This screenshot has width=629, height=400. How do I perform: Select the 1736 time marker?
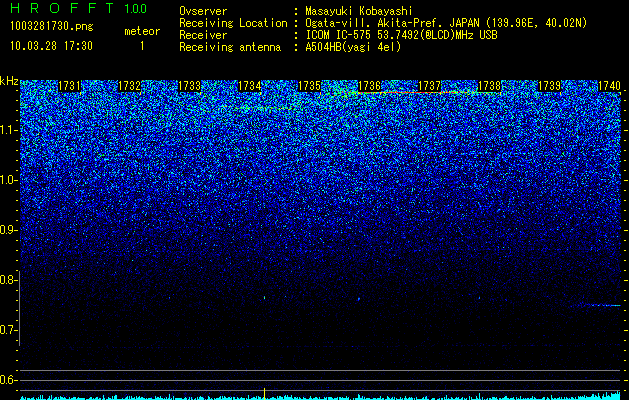pyautogui.click(x=369, y=86)
